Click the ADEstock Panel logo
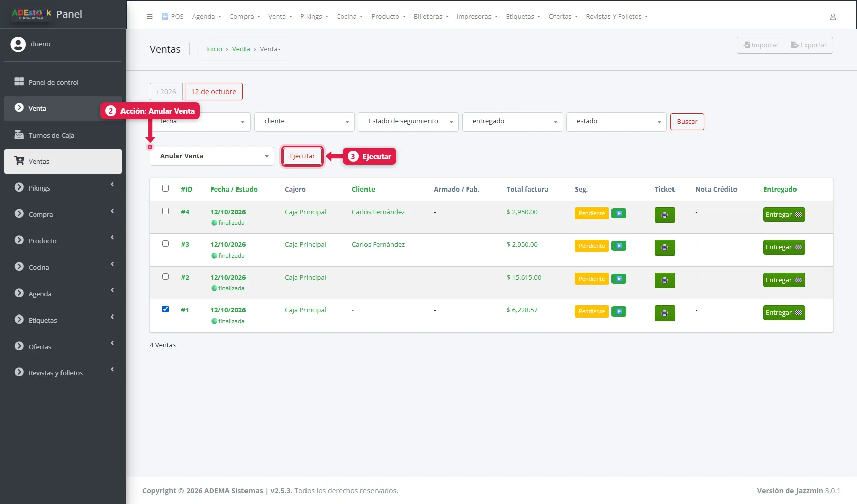The width and height of the screenshot is (857, 504). pos(47,14)
